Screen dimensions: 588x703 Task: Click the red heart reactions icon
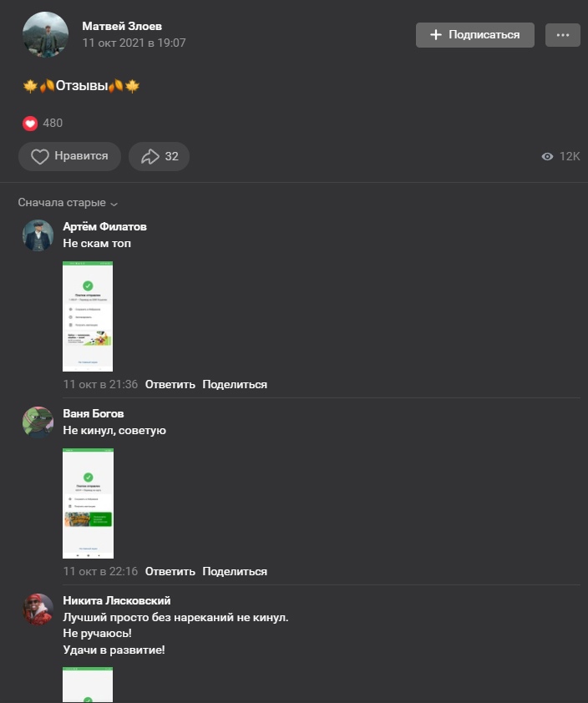pos(30,124)
